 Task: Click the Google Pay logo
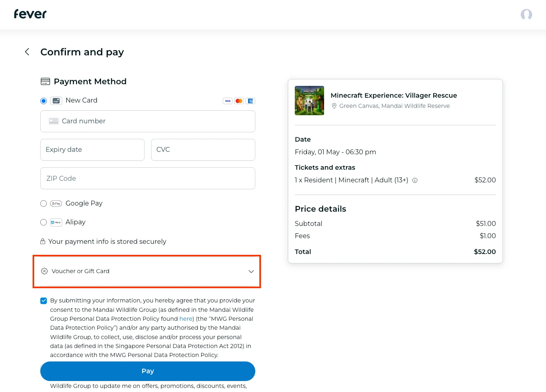(x=56, y=204)
